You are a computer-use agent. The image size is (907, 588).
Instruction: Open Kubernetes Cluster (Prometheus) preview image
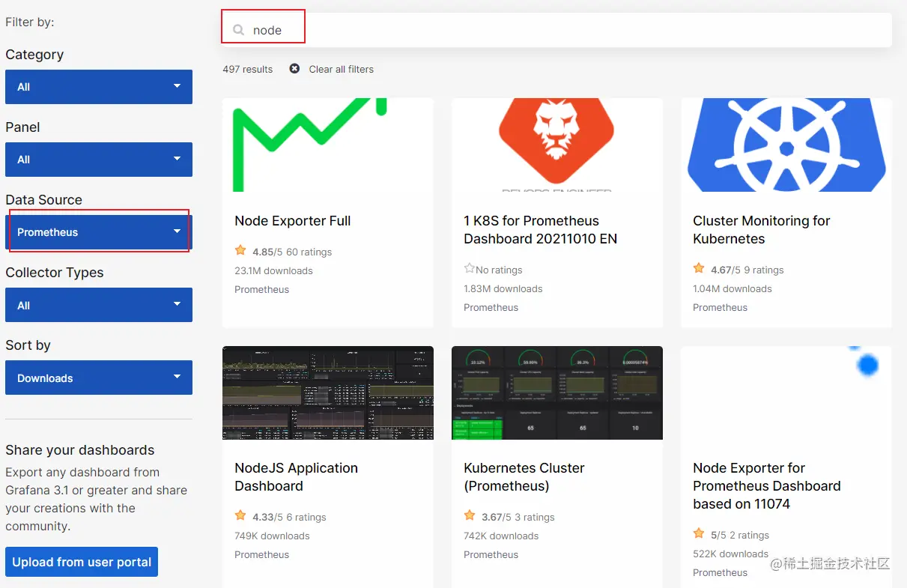pos(557,392)
